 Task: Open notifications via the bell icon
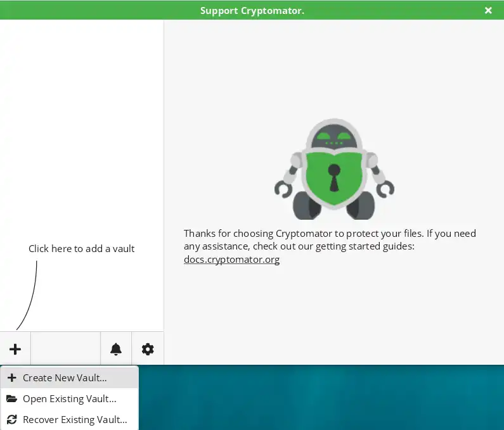click(x=116, y=349)
